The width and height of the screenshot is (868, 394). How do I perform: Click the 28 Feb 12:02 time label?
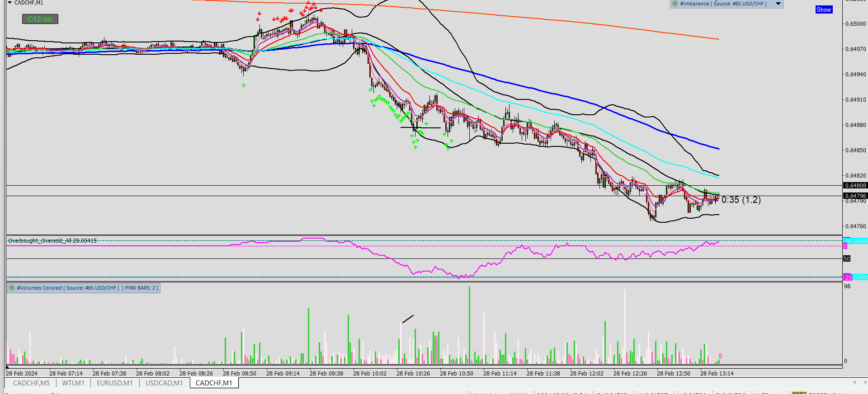(587, 374)
